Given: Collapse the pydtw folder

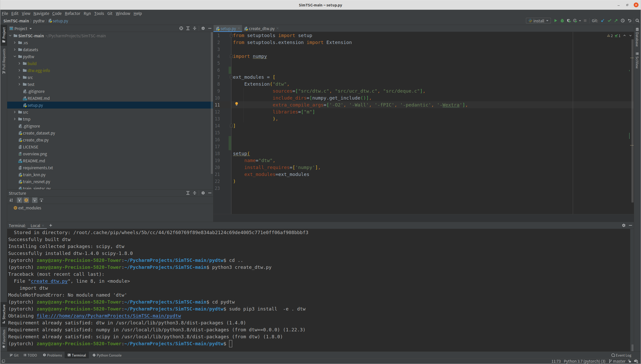Looking at the screenshot, I should coord(15,57).
